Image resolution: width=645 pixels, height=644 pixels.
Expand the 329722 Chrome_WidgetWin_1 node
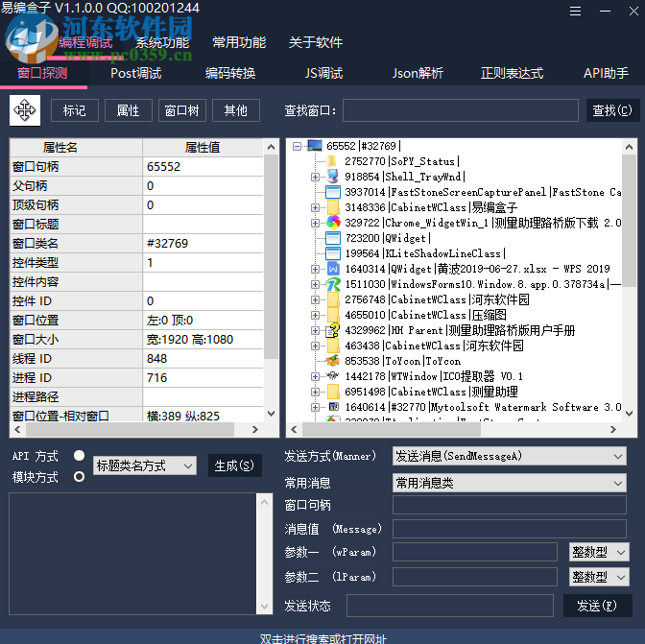point(315,223)
